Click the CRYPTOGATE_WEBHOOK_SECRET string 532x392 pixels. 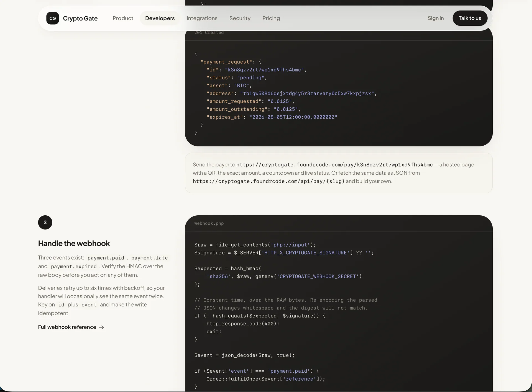point(318,276)
